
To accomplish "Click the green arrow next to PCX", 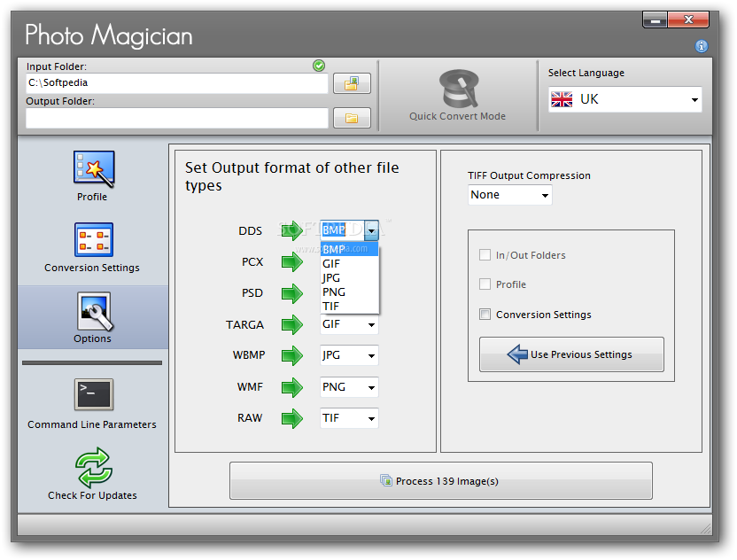I will tap(292, 262).
